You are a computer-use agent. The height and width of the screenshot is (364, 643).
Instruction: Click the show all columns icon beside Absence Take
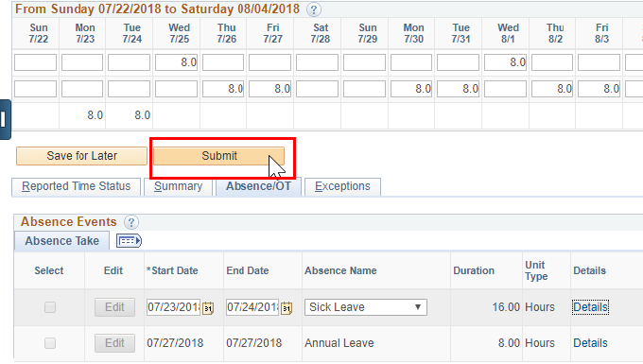point(129,240)
